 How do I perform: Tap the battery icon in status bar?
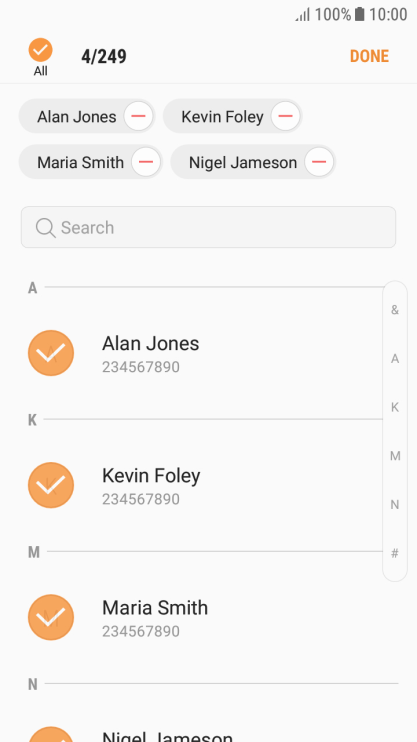point(360,14)
